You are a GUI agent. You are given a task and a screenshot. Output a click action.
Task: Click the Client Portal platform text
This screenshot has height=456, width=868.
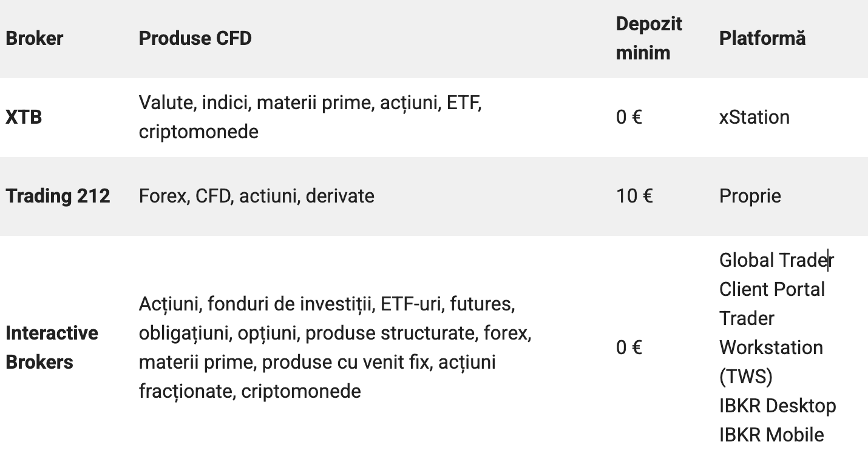point(771,289)
